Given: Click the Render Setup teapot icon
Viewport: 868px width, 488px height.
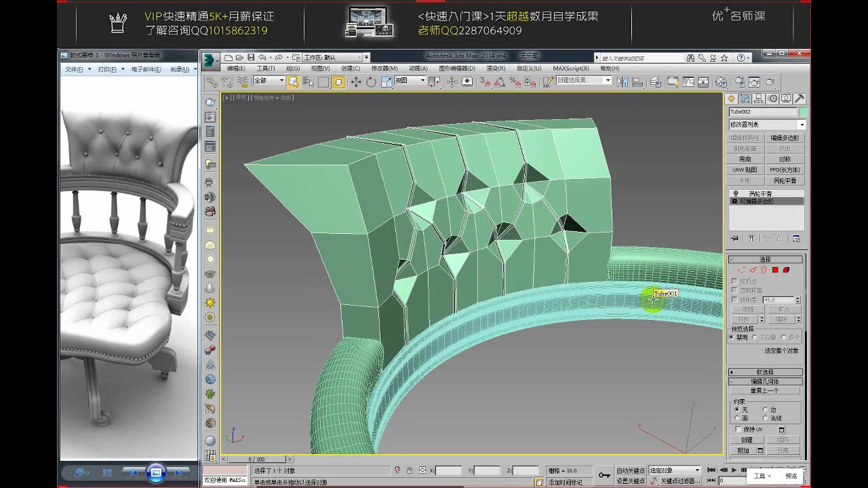Looking at the screenshot, I should point(738,81).
